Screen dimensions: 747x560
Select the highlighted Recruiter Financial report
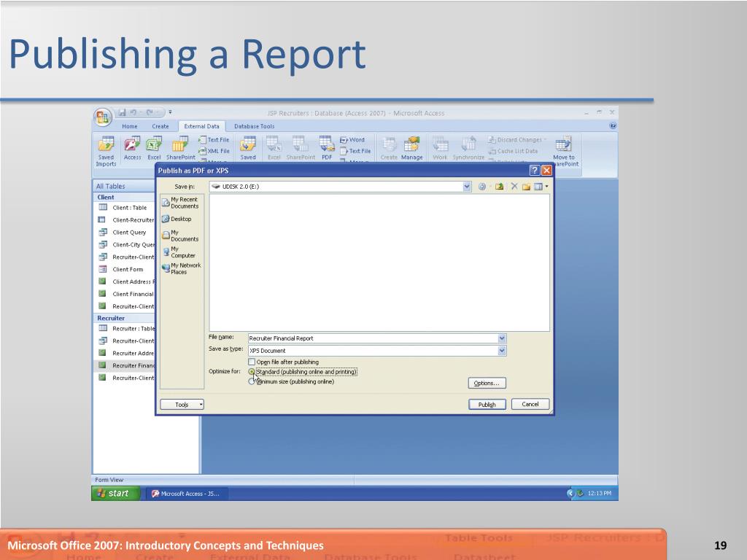[125, 365]
